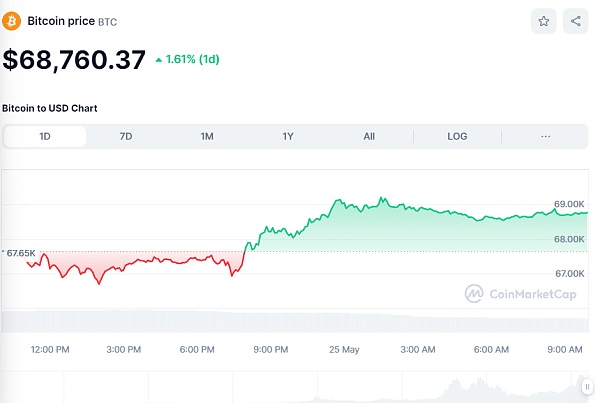
Task: Click the 67.65K opening price label
Action: pyautogui.click(x=20, y=253)
